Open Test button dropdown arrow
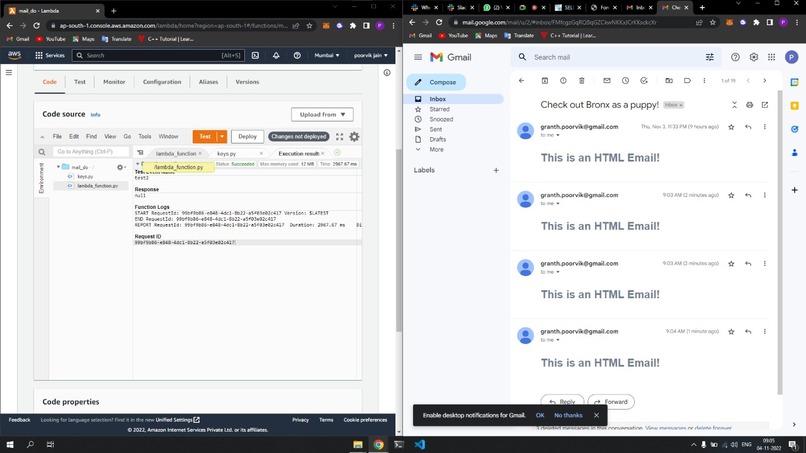Image resolution: width=806 pixels, height=453 pixels. click(222, 137)
